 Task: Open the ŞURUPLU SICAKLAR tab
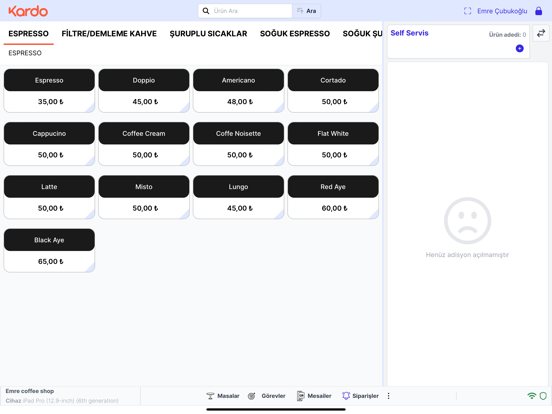pos(208,33)
